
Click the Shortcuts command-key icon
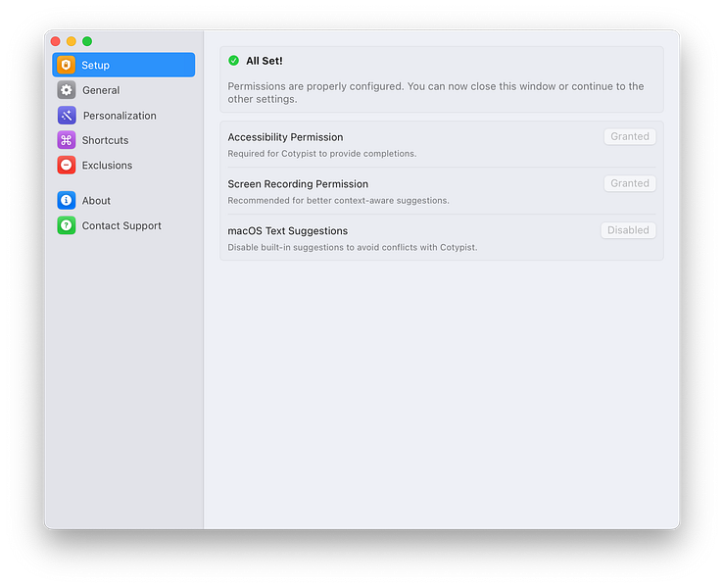tap(67, 140)
